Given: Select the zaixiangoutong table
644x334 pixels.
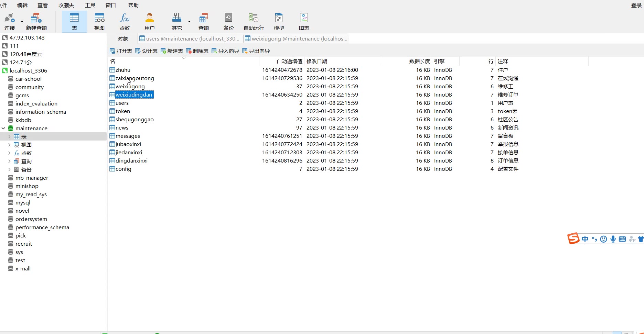Looking at the screenshot, I should coord(135,78).
